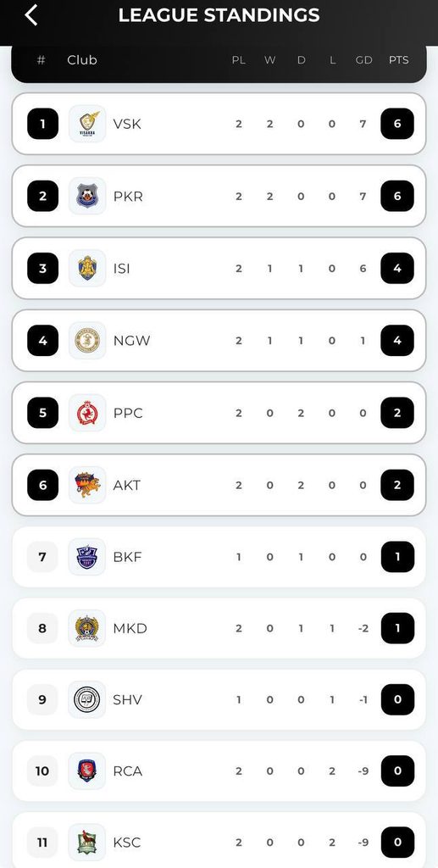
Task: Open the KSC green badge
Action: pos(87,843)
